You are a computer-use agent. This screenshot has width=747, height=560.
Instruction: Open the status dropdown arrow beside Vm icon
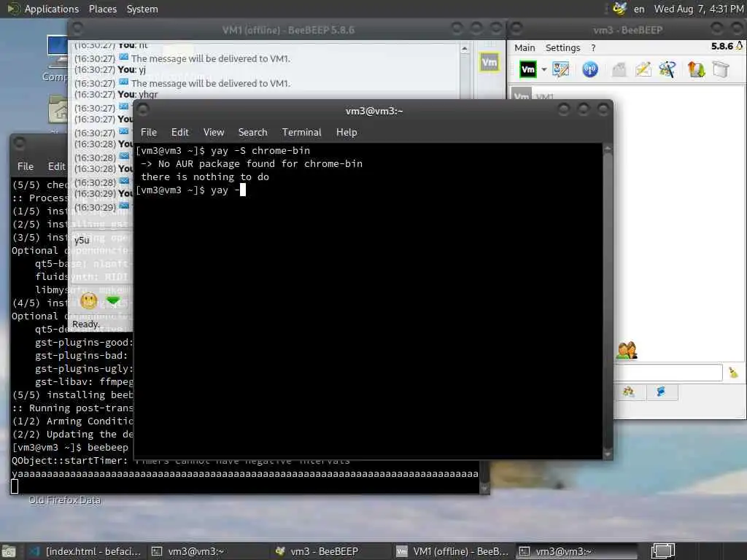tap(544, 69)
